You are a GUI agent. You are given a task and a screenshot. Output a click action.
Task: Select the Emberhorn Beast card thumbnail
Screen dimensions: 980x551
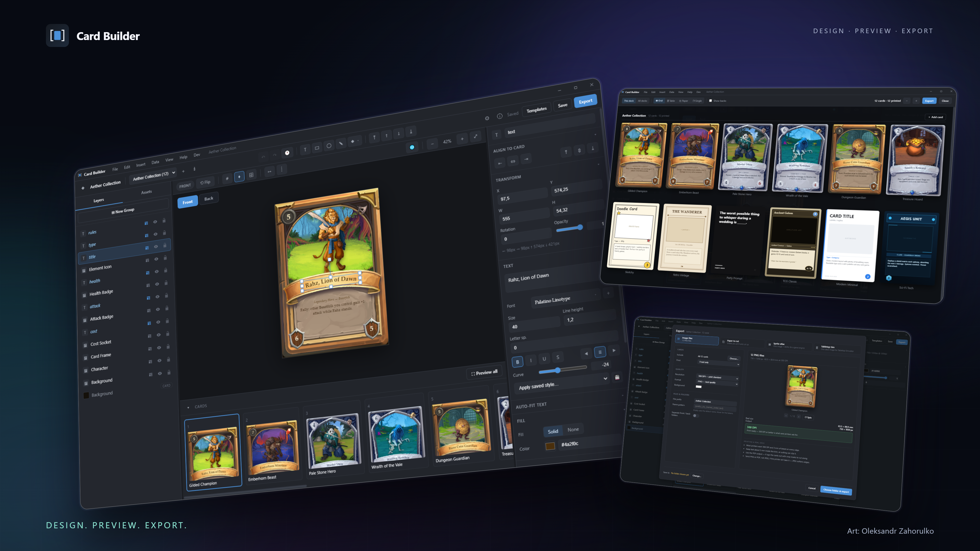tap(272, 451)
